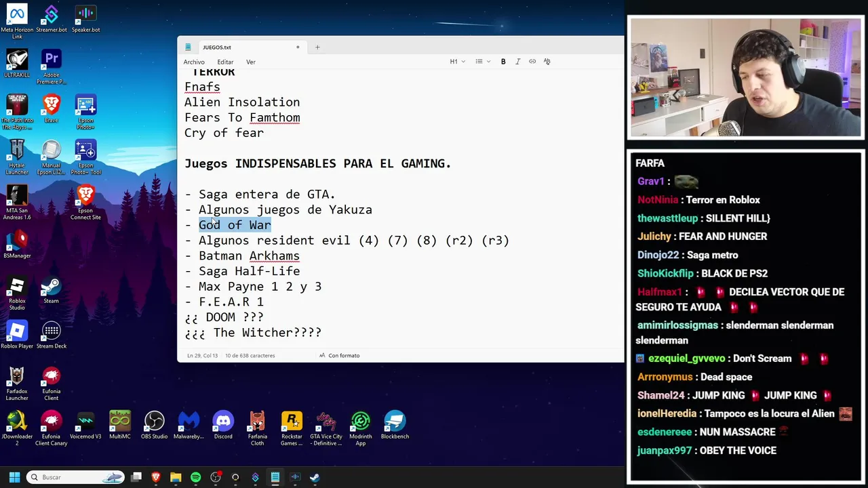Click the 'Batman Arkhams' line
The height and width of the screenshot is (488, 868).
coord(249,256)
